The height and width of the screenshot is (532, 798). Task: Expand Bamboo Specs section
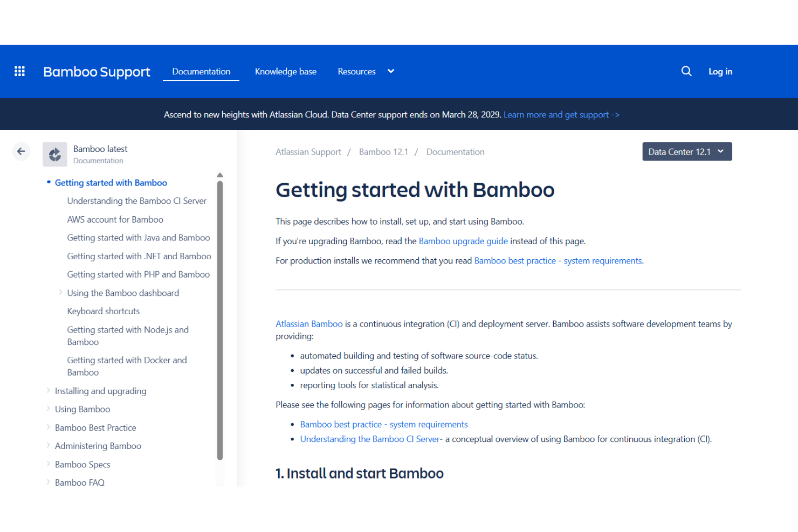48,464
